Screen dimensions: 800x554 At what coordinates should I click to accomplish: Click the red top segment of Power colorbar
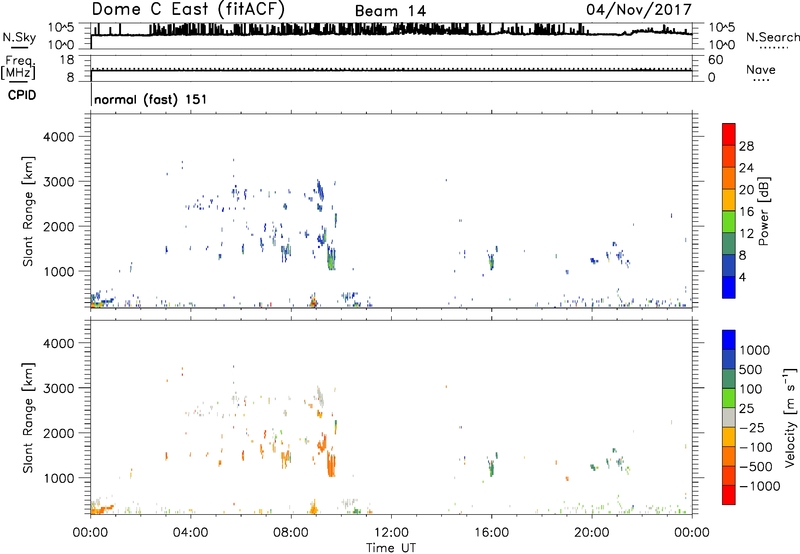tap(729, 135)
